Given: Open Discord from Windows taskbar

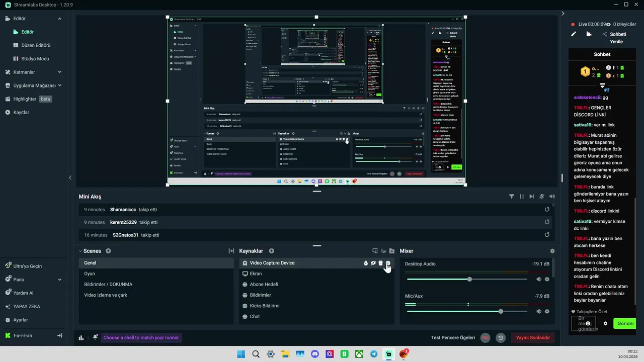Looking at the screenshot, I should point(315,354).
